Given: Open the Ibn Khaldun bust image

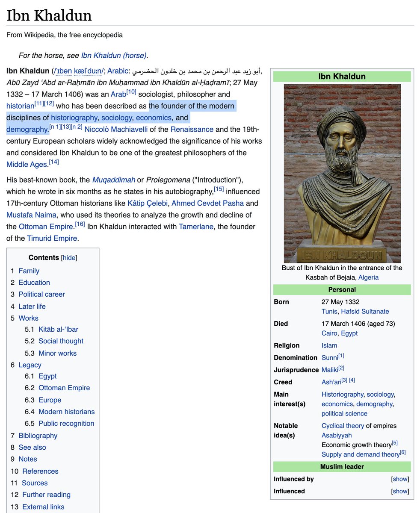Looking at the screenshot, I should coord(342,173).
